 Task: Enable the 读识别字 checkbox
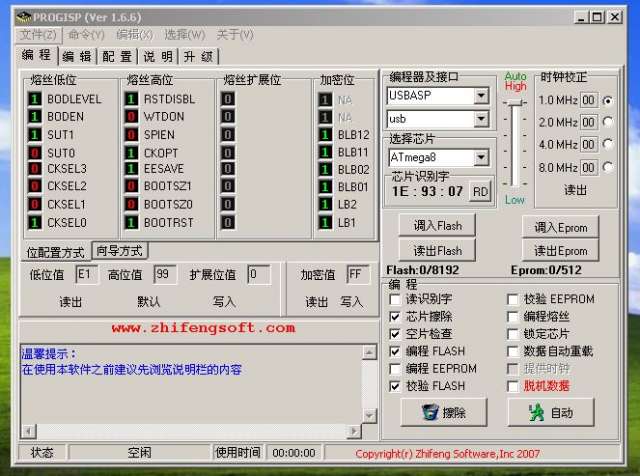click(x=396, y=299)
